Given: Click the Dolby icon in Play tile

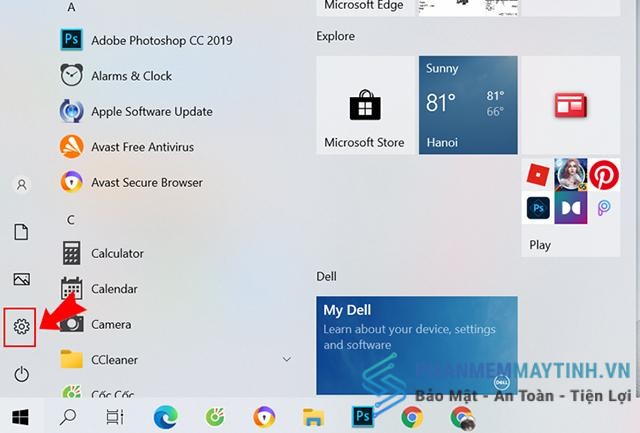Looking at the screenshot, I should 571,208.
